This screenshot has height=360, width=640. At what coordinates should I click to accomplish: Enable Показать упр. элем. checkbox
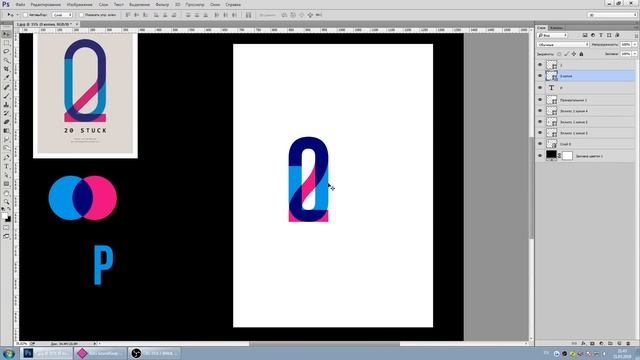point(81,15)
